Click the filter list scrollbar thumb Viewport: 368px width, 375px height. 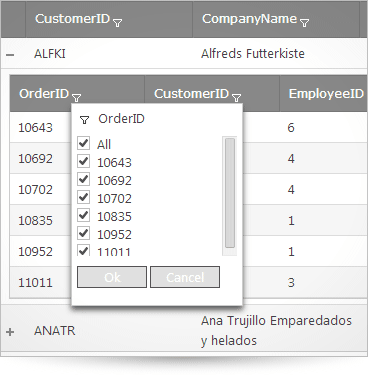coord(230,193)
